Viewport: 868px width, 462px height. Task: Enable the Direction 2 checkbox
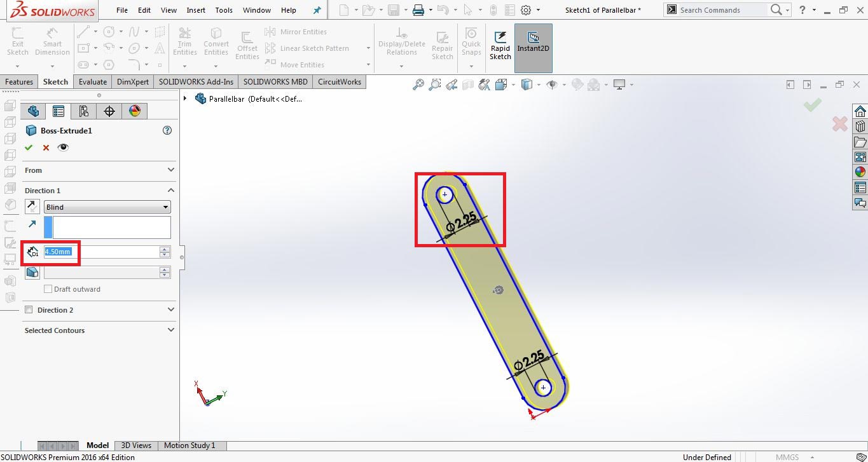pyautogui.click(x=29, y=310)
